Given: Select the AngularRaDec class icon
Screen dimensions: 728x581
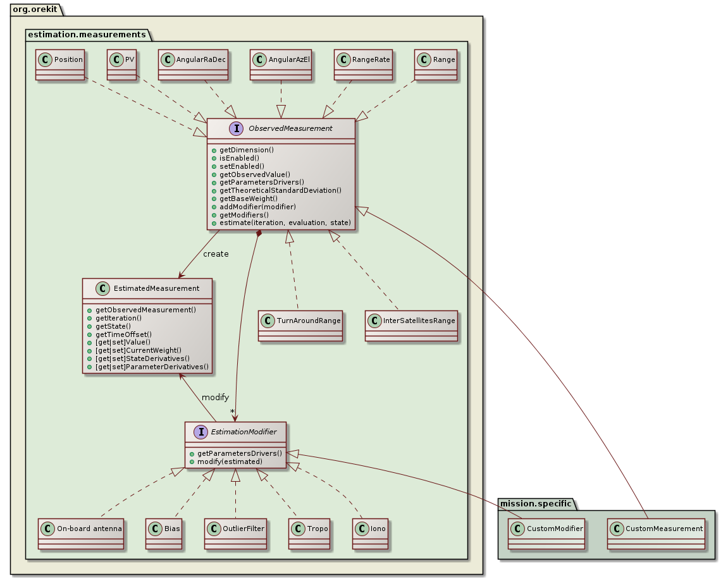Looking at the screenshot, I should tap(168, 59).
